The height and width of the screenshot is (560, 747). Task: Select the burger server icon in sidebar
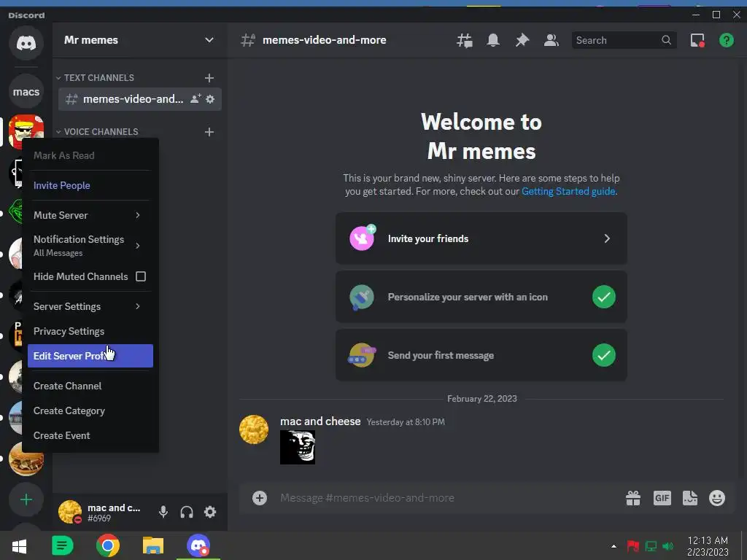26,459
